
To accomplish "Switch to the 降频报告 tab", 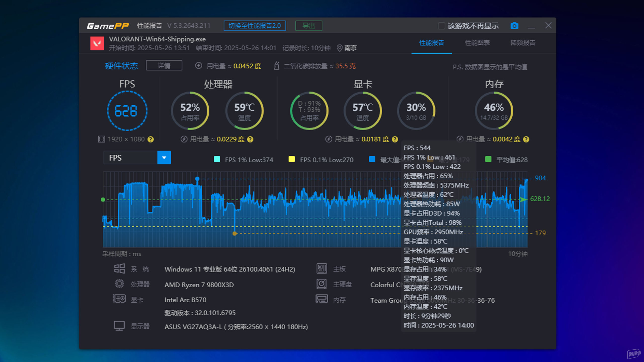I will click(523, 43).
